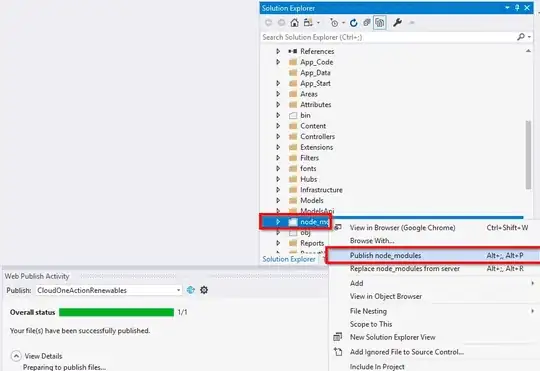Image resolution: width=540 pixels, height=371 pixels.
Task: Open the dropdown next to Pending Changes Filter
Action: (x=343, y=23)
